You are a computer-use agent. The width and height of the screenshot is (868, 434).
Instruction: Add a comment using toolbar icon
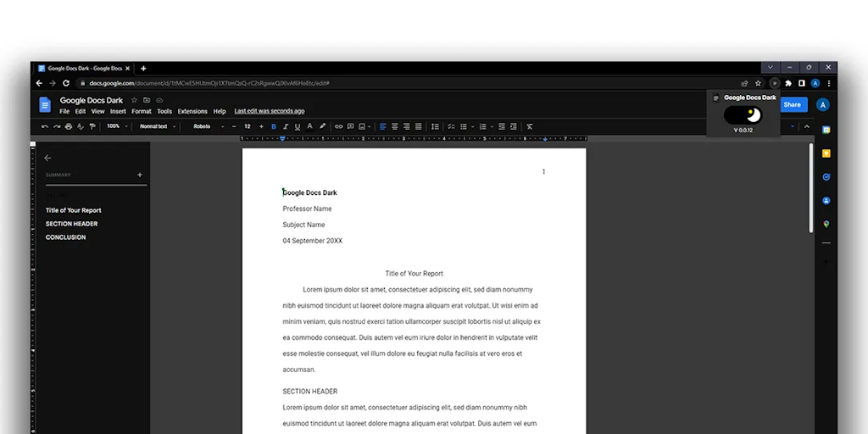(x=350, y=126)
